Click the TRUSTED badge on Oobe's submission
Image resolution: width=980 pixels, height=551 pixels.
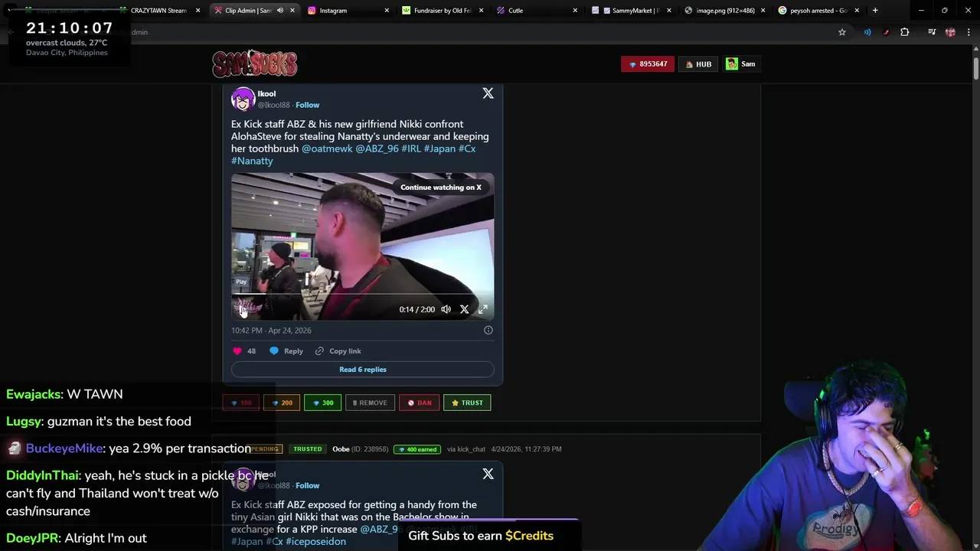coord(308,449)
